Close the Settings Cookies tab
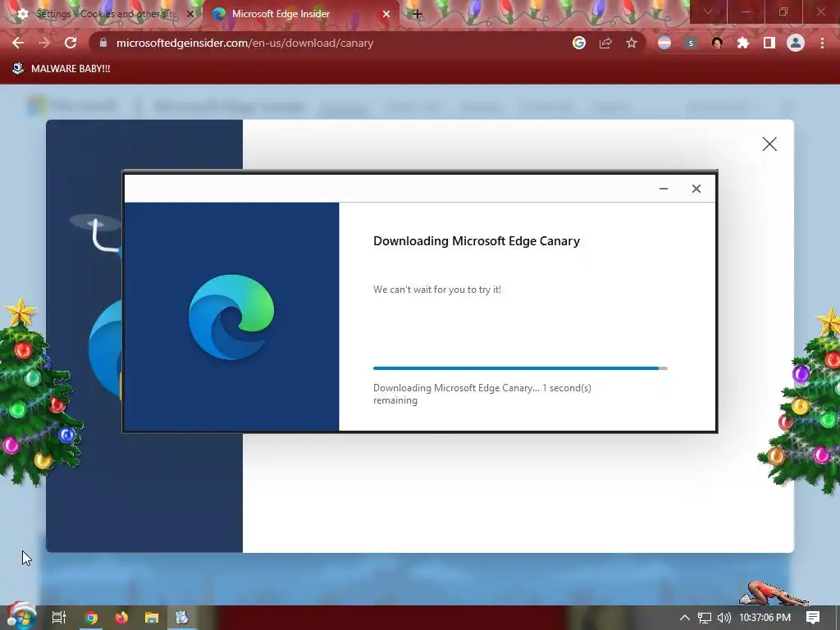840x630 pixels. pos(189,14)
